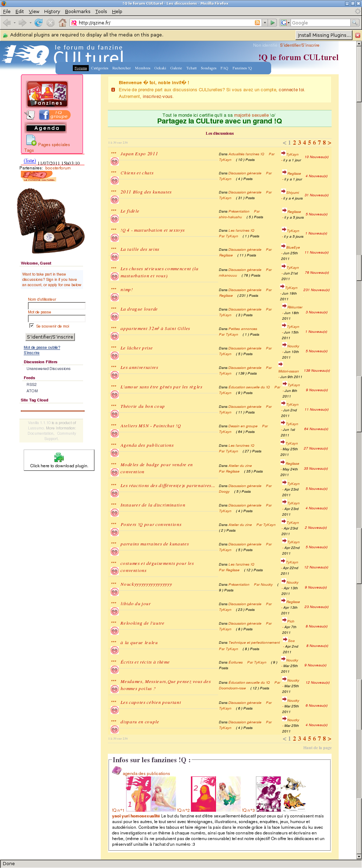
Task: Click the chocolate heart box image
Action: point(51,221)
